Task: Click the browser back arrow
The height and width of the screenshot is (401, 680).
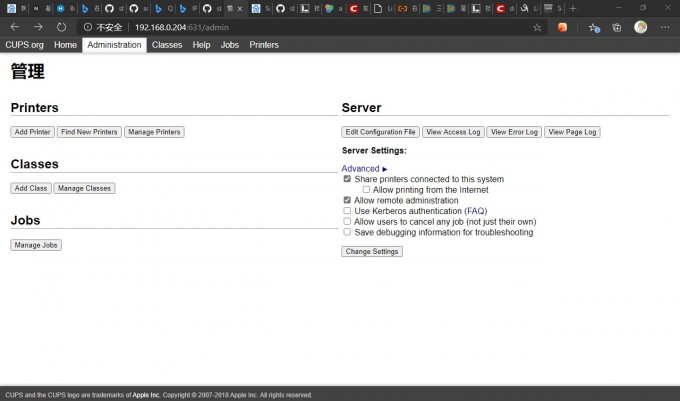Action: (x=14, y=27)
